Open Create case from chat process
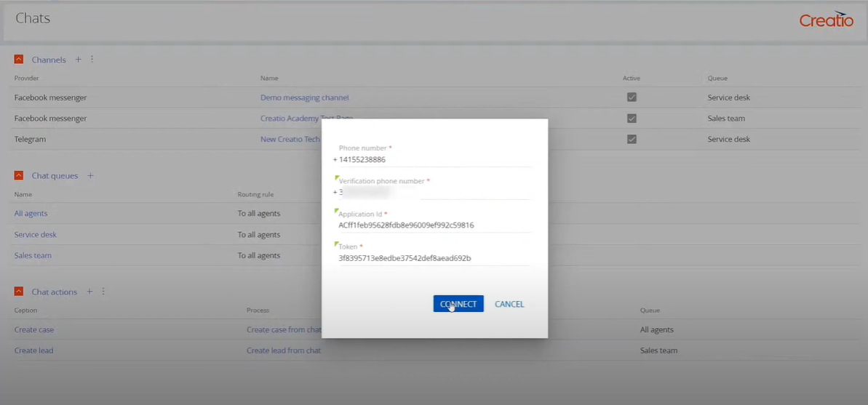The width and height of the screenshot is (868, 405). pos(284,330)
